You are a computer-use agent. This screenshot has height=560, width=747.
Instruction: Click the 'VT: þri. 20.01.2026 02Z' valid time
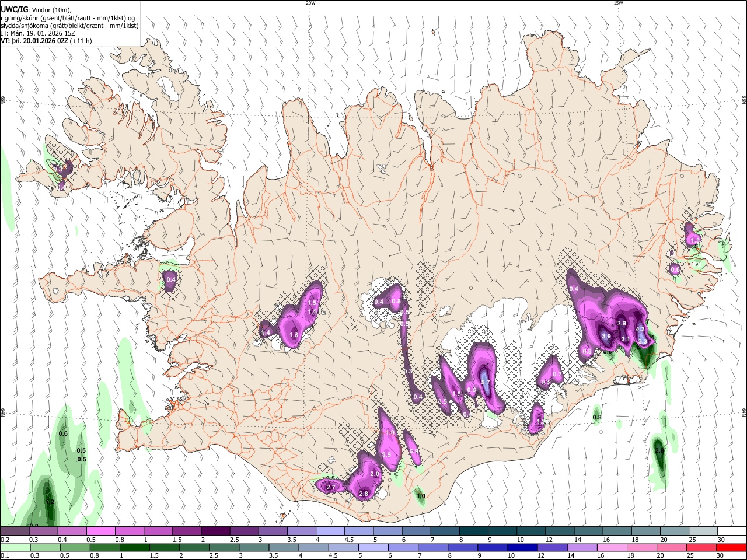point(34,41)
